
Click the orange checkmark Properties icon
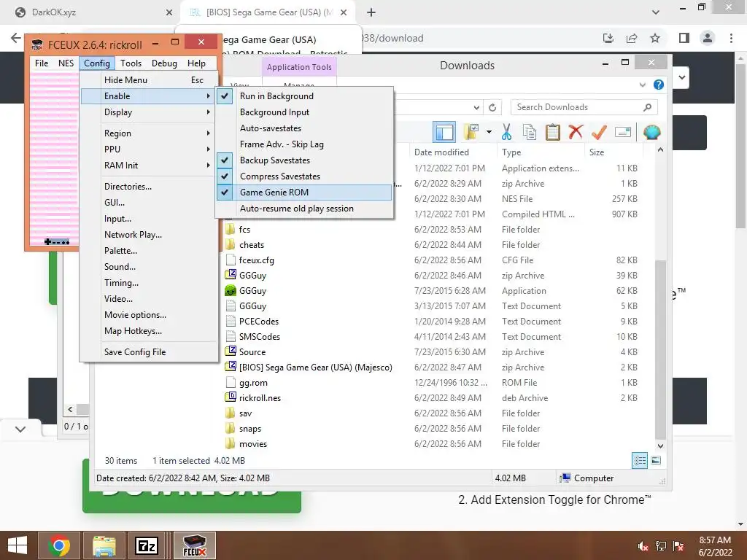click(x=599, y=132)
